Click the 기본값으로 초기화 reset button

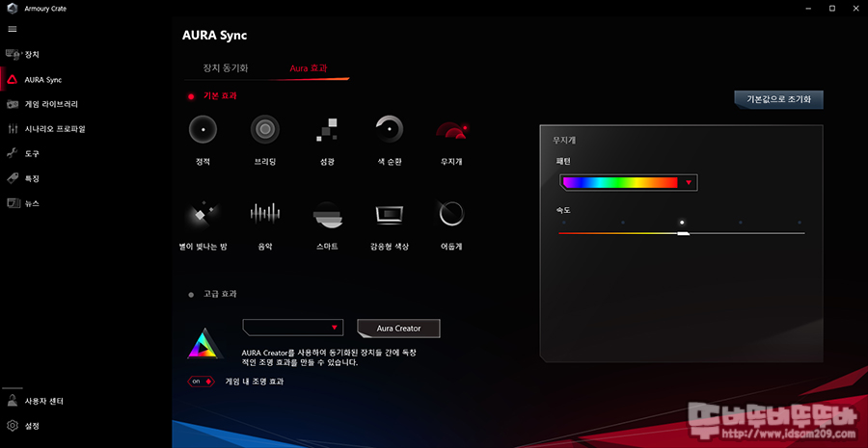pos(779,100)
